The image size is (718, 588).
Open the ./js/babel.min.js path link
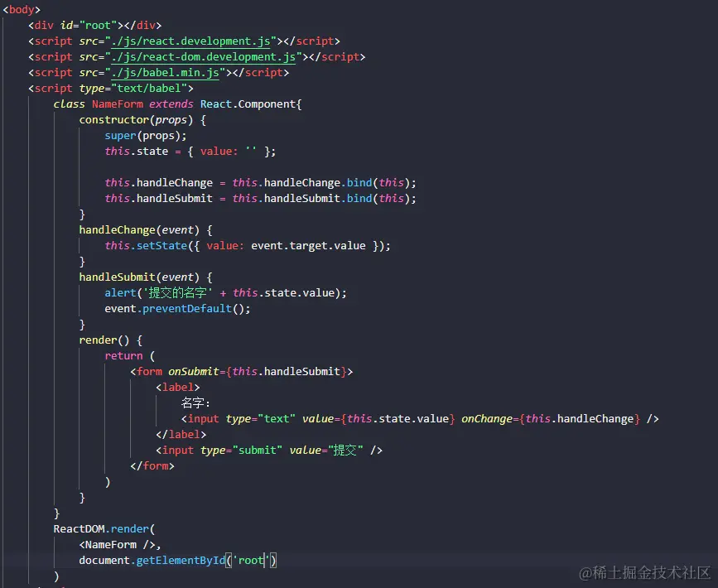pos(166,72)
